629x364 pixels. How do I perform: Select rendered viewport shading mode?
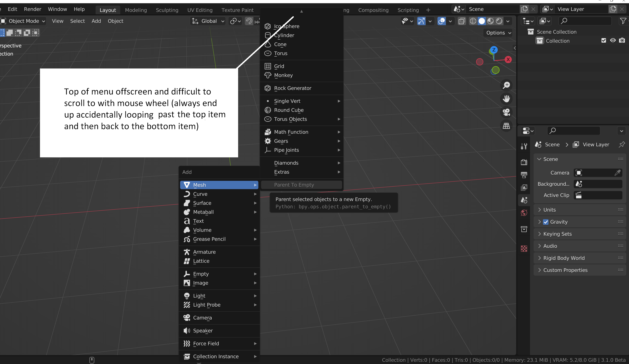click(x=499, y=21)
